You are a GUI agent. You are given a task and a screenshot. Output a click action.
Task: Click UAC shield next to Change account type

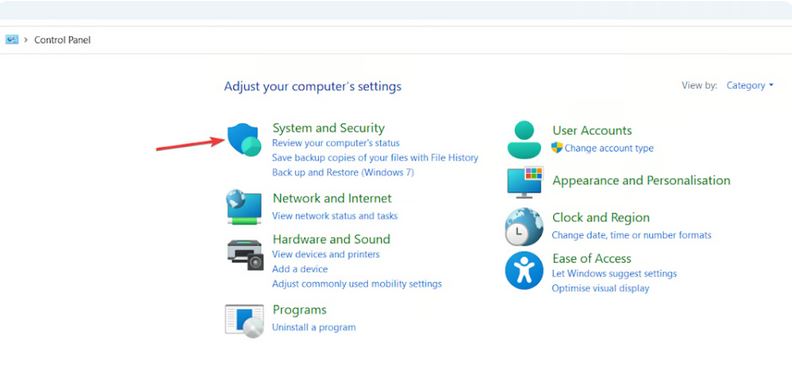(557, 148)
